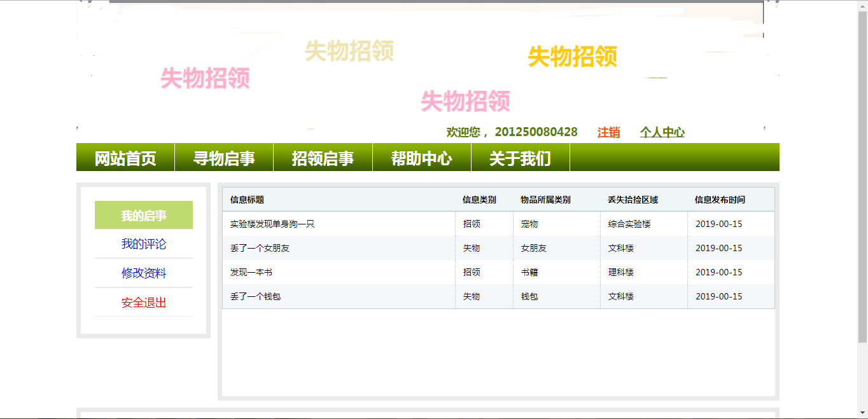Click 招领 in the 发现一本书 row

coord(472,272)
